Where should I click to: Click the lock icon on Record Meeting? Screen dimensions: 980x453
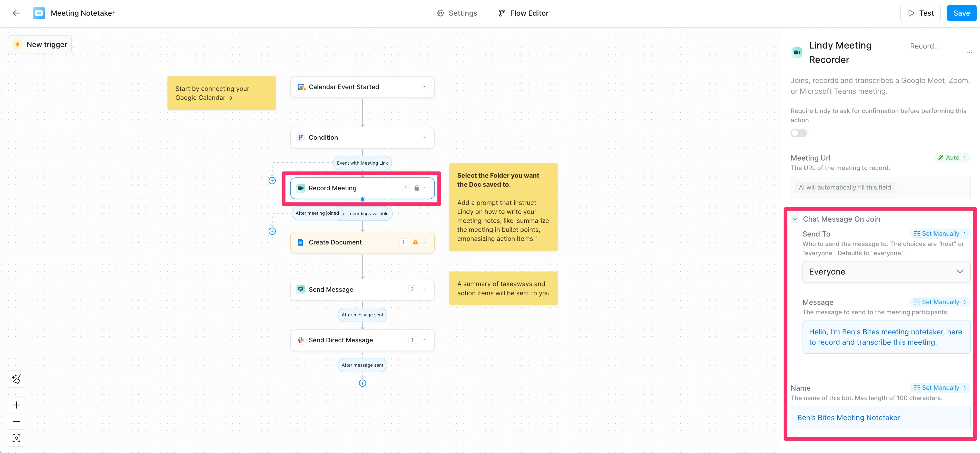[x=417, y=188]
